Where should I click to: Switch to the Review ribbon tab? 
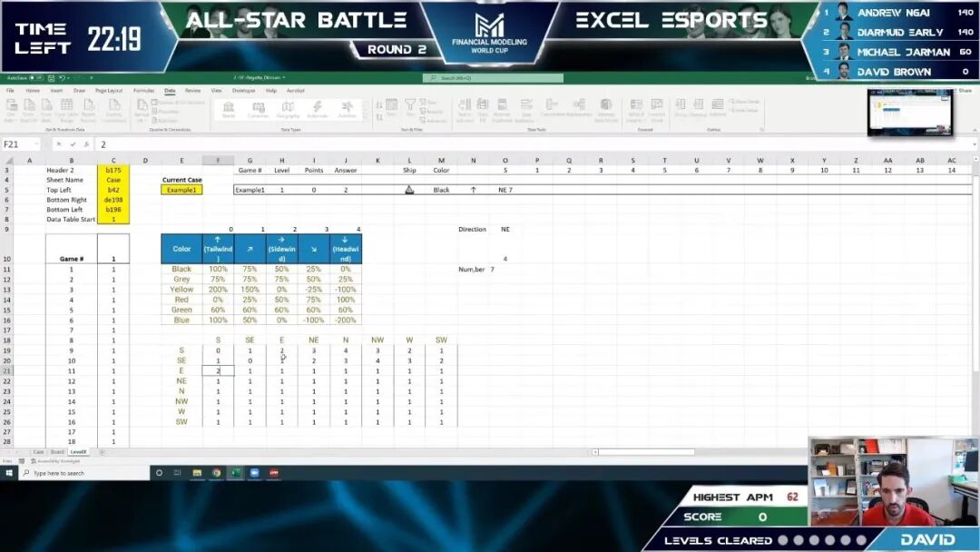pyautogui.click(x=193, y=91)
